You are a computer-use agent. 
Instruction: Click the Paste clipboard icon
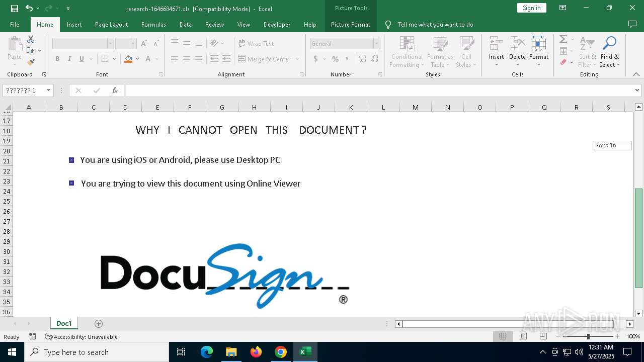pyautogui.click(x=15, y=44)
